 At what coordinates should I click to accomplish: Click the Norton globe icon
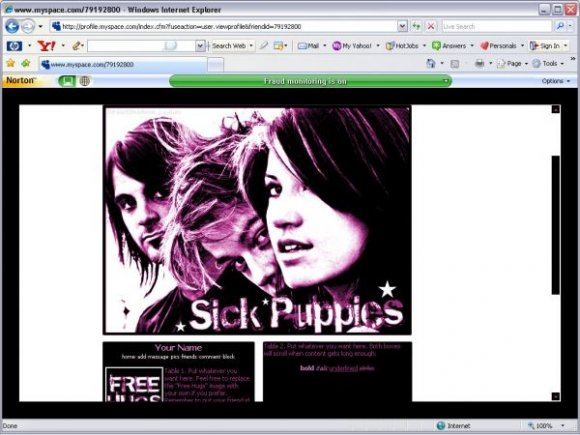click(85, 81)
